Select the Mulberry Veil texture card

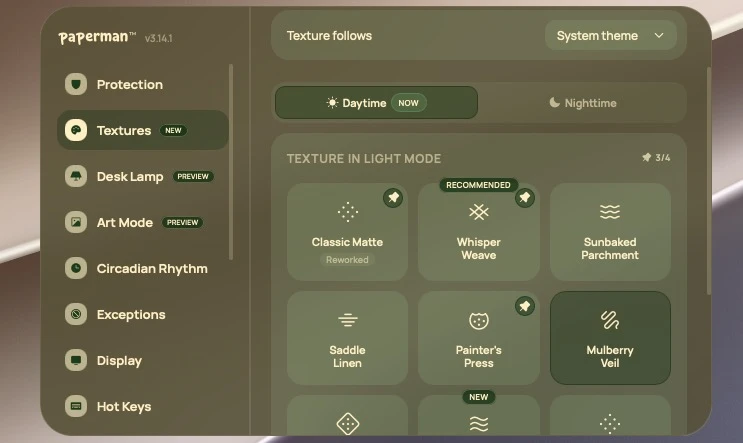click(610, 338)
